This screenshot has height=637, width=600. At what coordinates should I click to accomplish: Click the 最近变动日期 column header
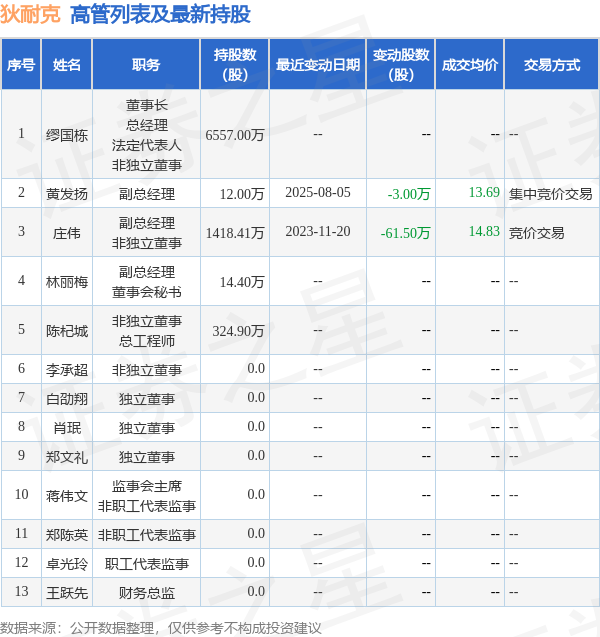[x=318, y=65]
